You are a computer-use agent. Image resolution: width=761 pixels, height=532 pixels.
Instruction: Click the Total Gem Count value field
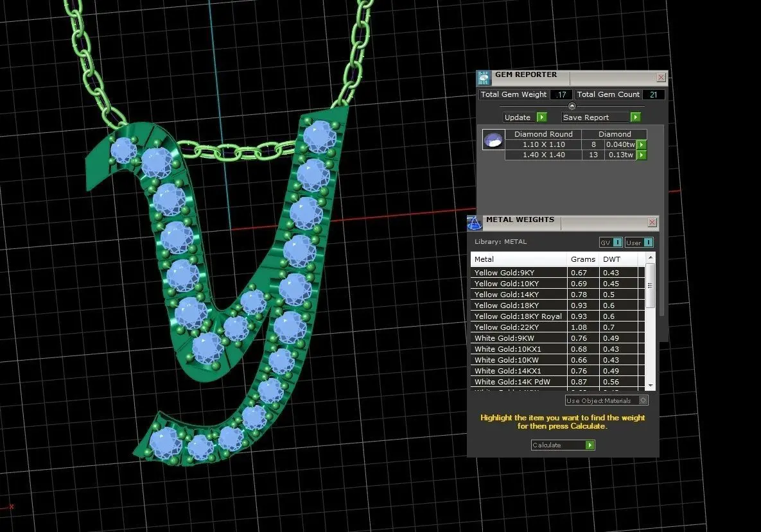click(654, 94)
